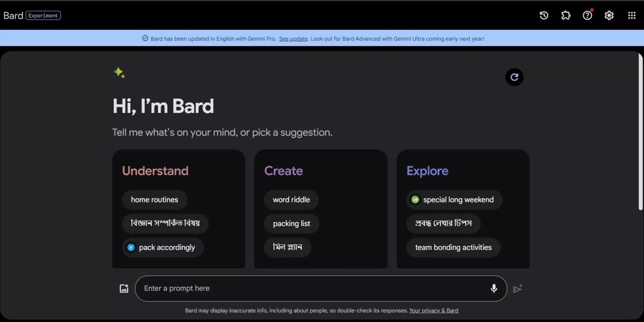Click the Understand card heading

coord(155,171)
